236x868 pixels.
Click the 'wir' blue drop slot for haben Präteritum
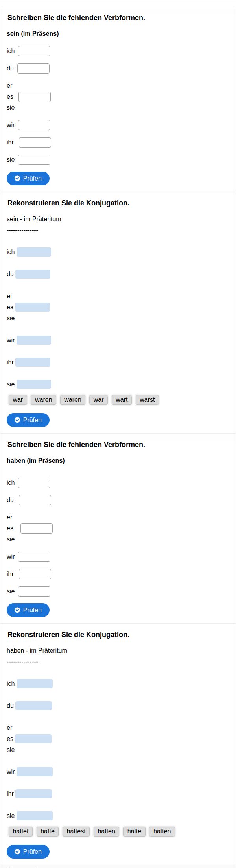click(x=35, y=772)
